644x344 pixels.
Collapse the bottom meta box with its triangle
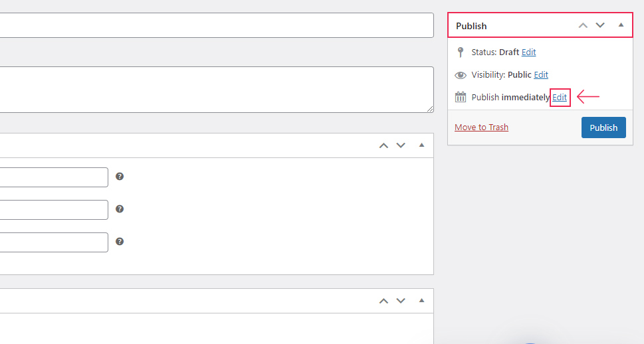pyautogui.click(x=421, y=301)
